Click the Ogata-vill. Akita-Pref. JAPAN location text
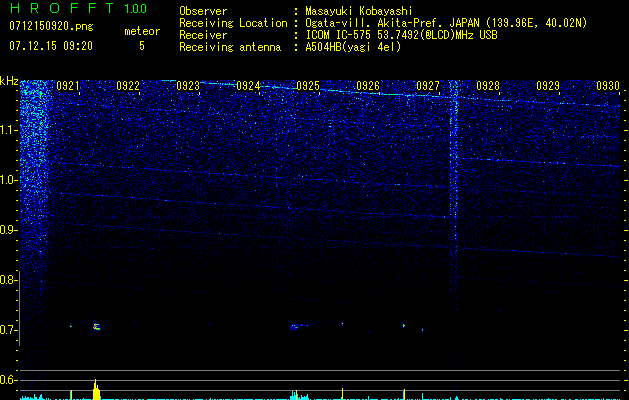The width and height of the screenshot is (629, 400). point(446,23)
